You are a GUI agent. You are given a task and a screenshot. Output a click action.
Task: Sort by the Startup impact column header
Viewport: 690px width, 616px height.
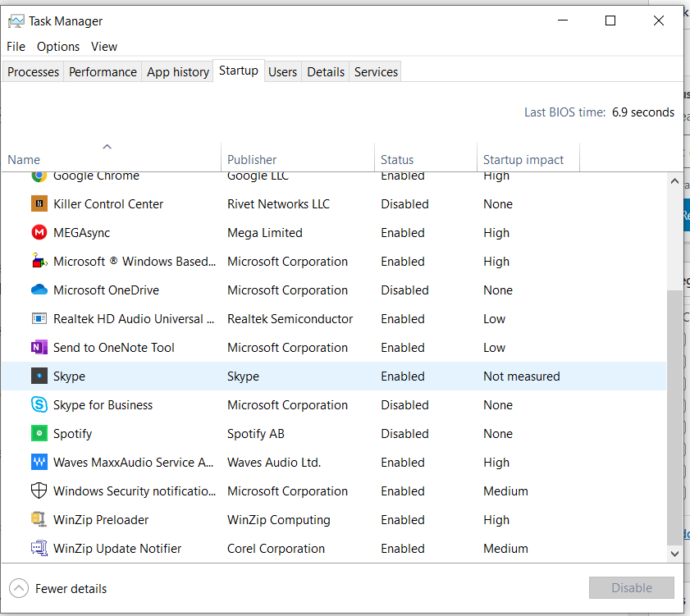(x=528, y=157)
